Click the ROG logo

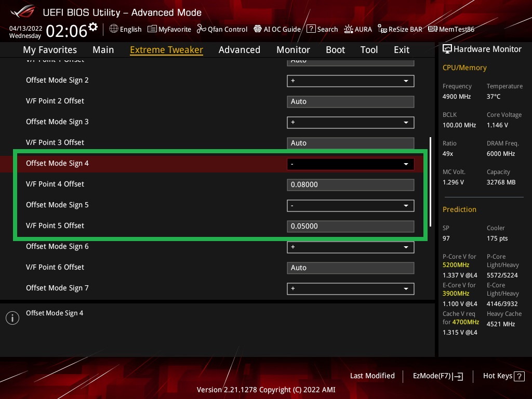click(23, 11)
